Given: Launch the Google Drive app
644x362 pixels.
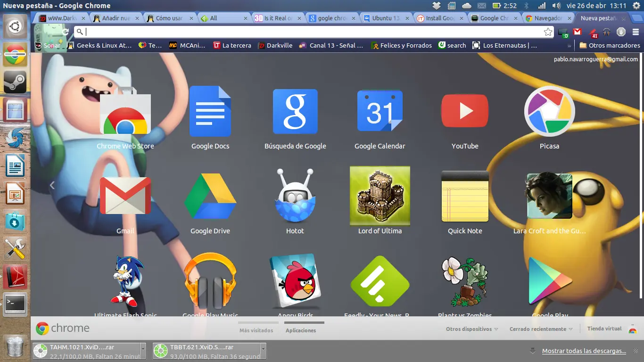Looking at the screenshot, I should 210,196.
